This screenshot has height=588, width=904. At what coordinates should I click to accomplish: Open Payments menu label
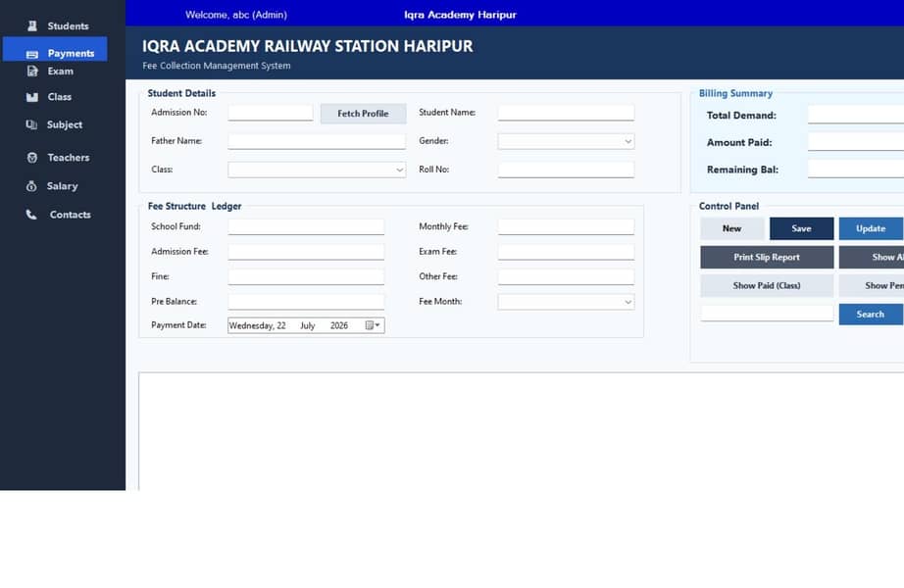point(71,53)
